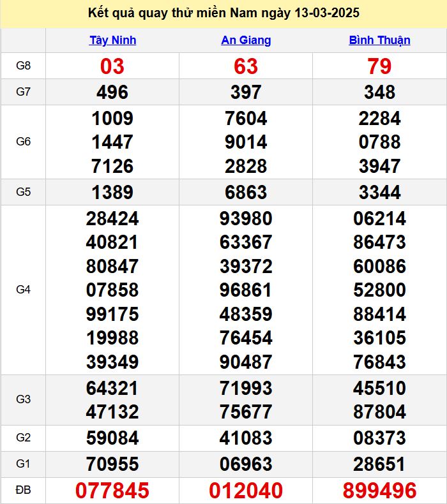Open the Tây Ninh province link
The image size is (447, 504).
click(112, 40)
